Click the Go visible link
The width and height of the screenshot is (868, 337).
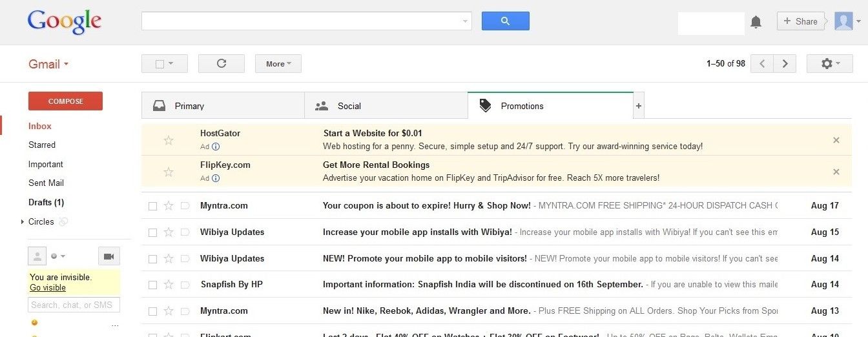pyautogui.click(x=48, y=288)
